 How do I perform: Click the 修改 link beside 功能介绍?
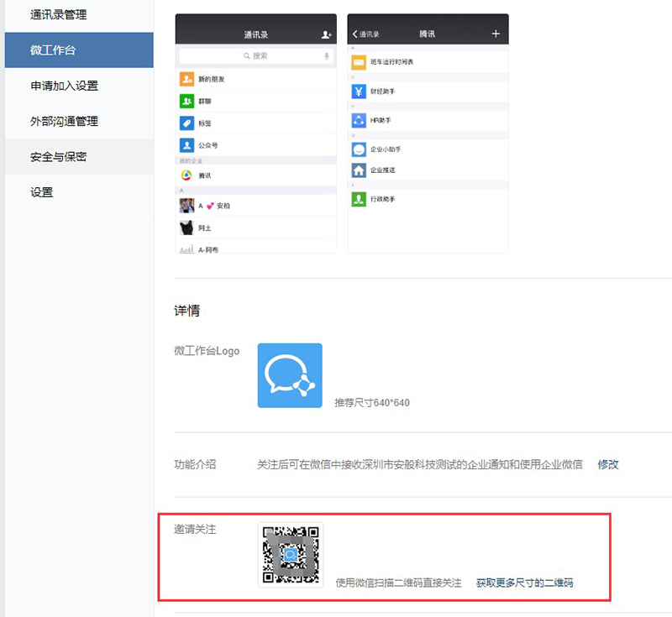point(608,464)
